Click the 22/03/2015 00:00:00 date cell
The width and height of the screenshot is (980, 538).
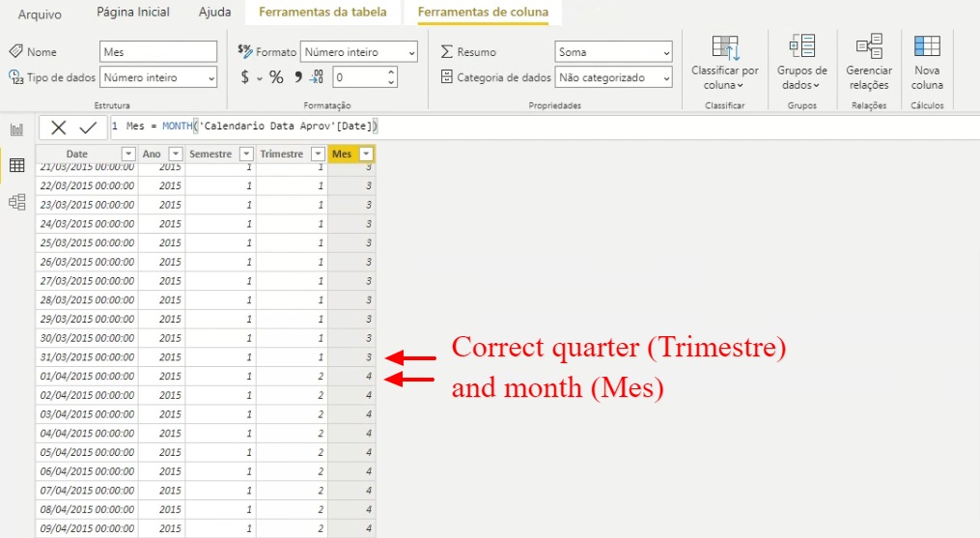pos(87,185)
